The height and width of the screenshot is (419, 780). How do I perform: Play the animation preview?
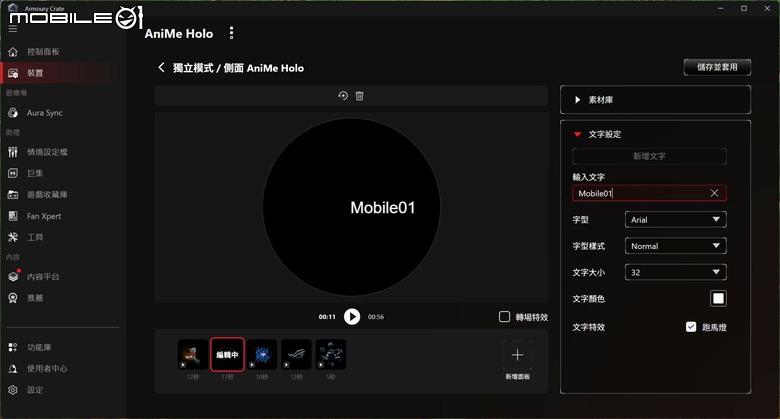[x=352, y=316]
